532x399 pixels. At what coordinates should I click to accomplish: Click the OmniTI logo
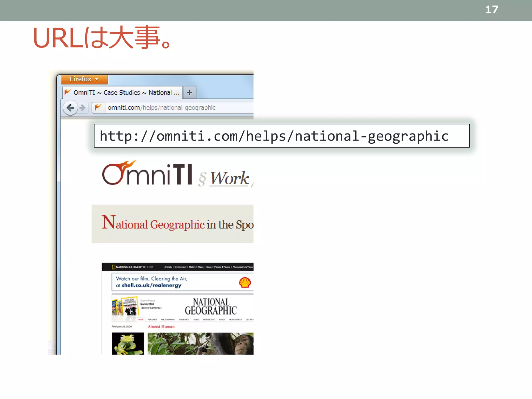coord(147,173)
